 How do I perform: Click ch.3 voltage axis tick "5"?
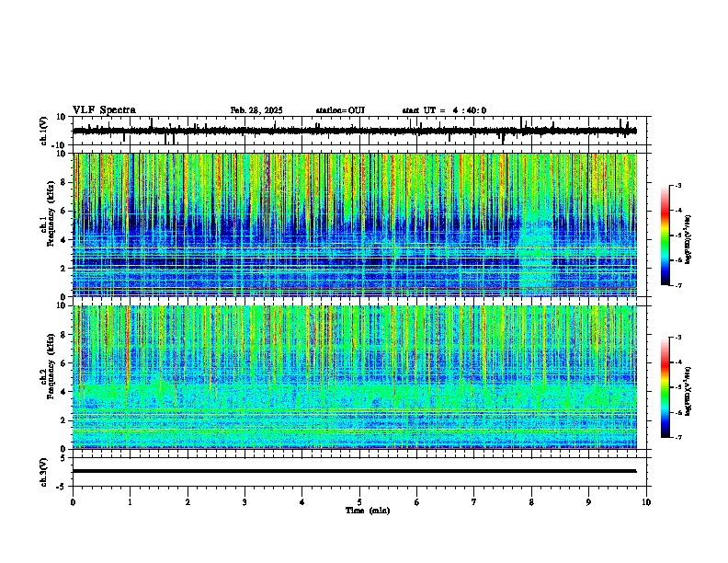coord(64,458)
